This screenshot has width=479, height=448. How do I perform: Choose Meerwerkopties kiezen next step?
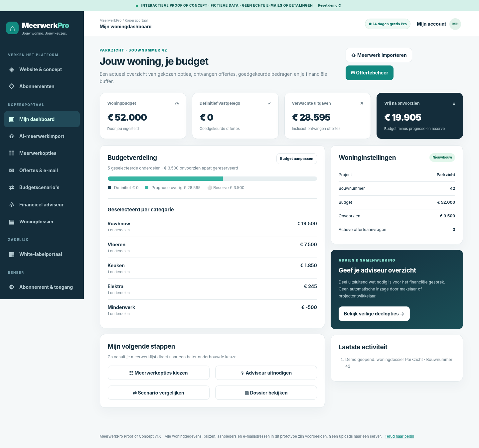coord(159,373)
